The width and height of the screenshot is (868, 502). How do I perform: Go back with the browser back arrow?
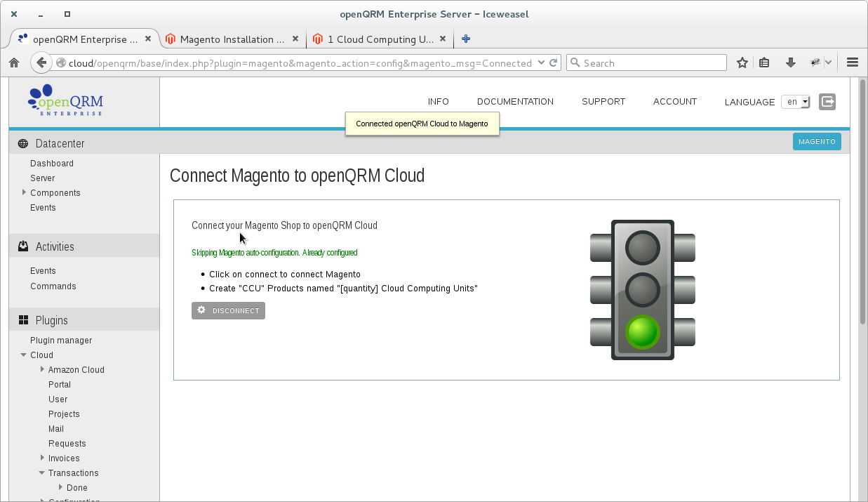(41, 62)
